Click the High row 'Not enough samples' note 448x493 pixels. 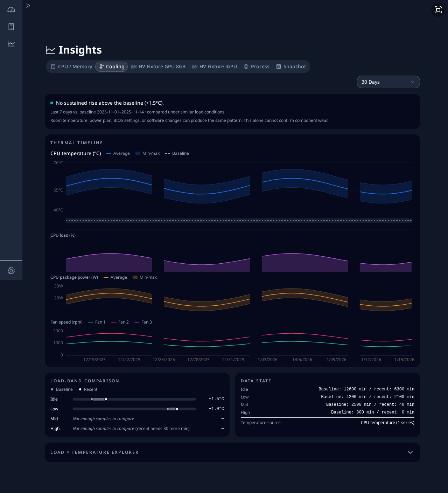[131, 429]
